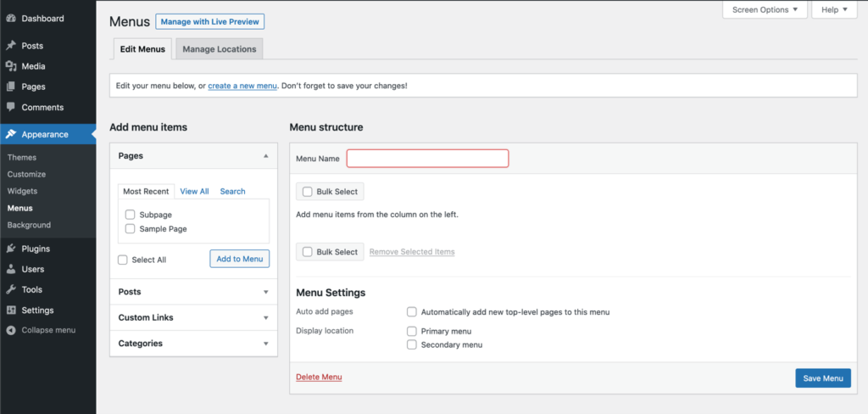Click the Comments speech bubble icon
The image size is (868, 414).
11,108
